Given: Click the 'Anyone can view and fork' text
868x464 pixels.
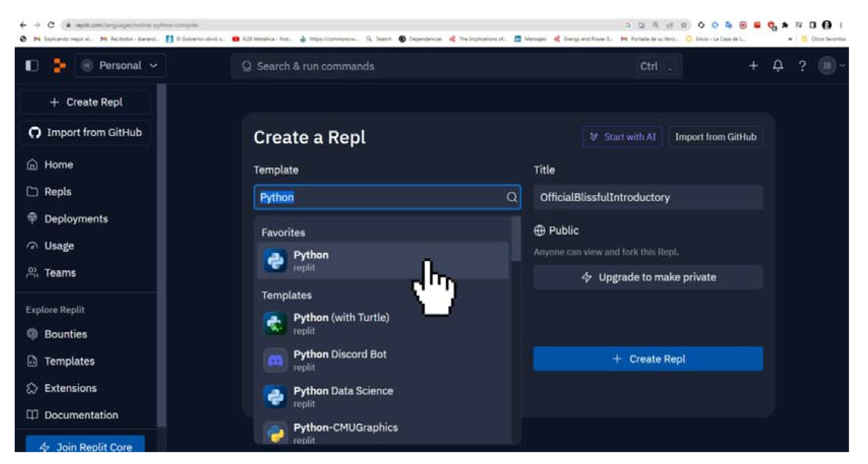Looking at the screenshot, I should click(x=606, y=252).
